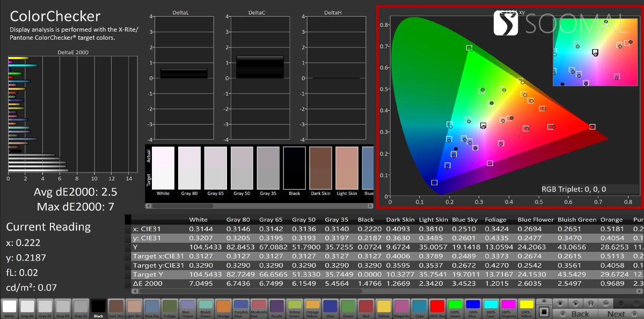Screen dimensions: 644x319
Task: Click the Black Actual/Target comparison patch
Action: (294, 168)
